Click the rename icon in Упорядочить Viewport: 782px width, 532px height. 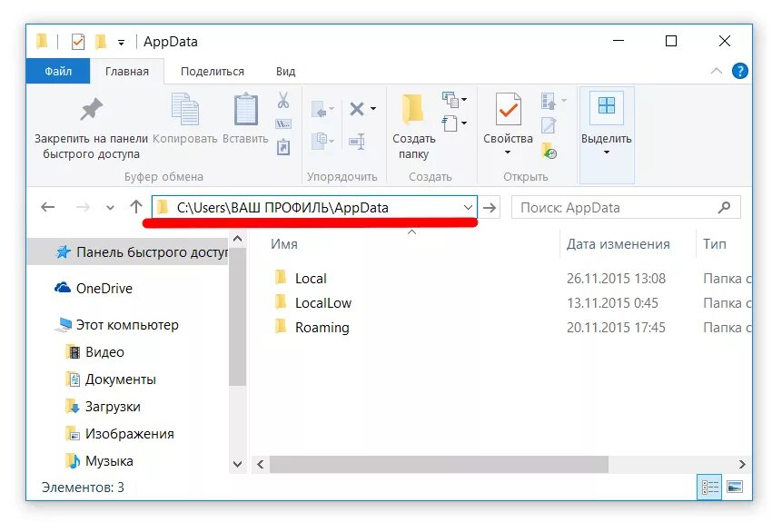pos(357,142)
